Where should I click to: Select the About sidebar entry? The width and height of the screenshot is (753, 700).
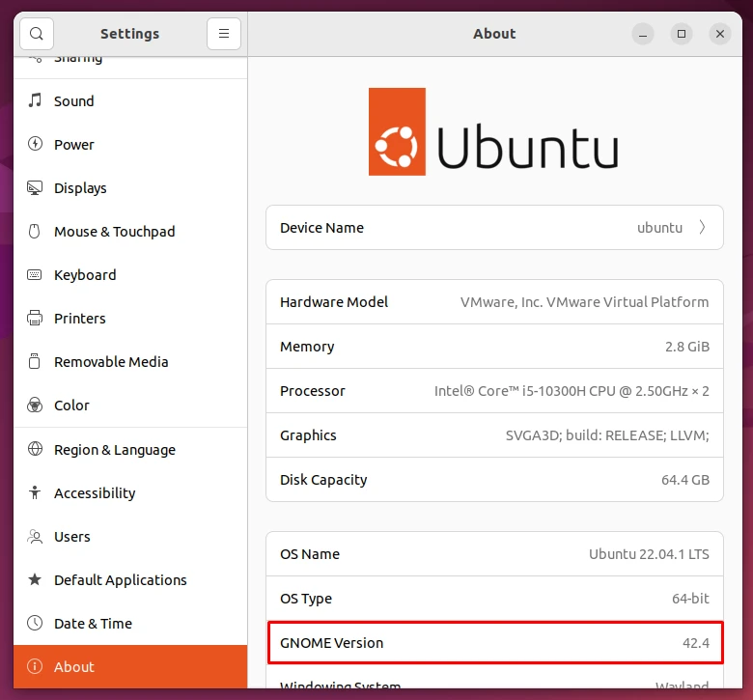tap(130, 667)
